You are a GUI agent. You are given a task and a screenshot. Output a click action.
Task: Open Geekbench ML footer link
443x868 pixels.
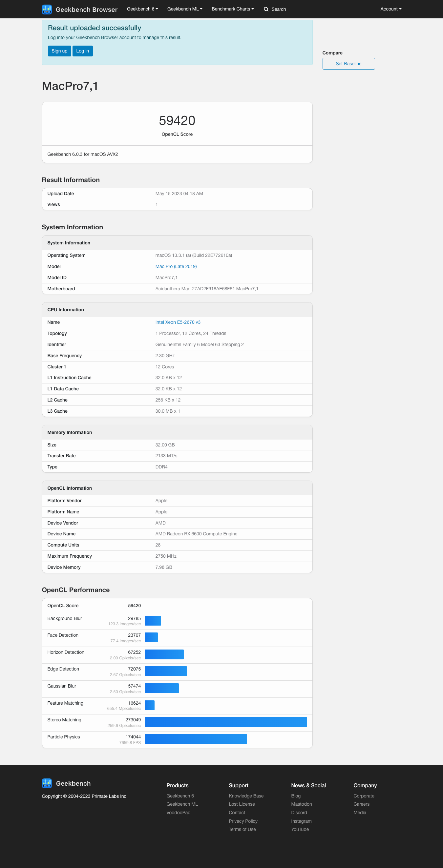182,804
